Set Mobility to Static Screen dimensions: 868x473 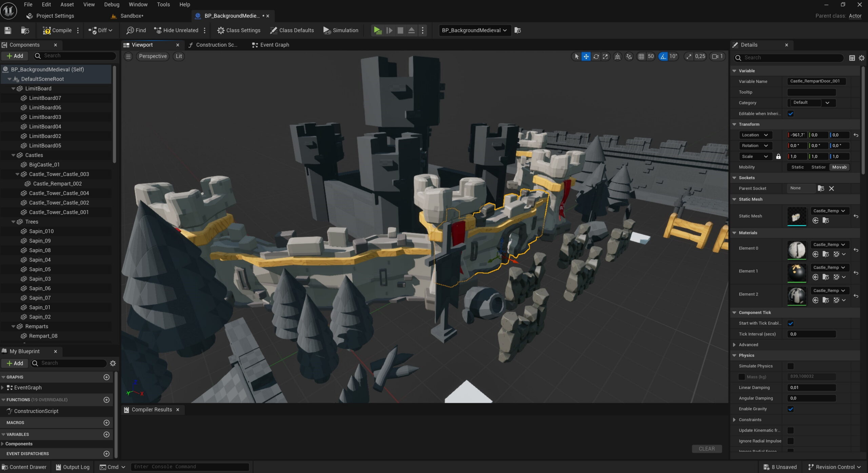pos(797,167)
